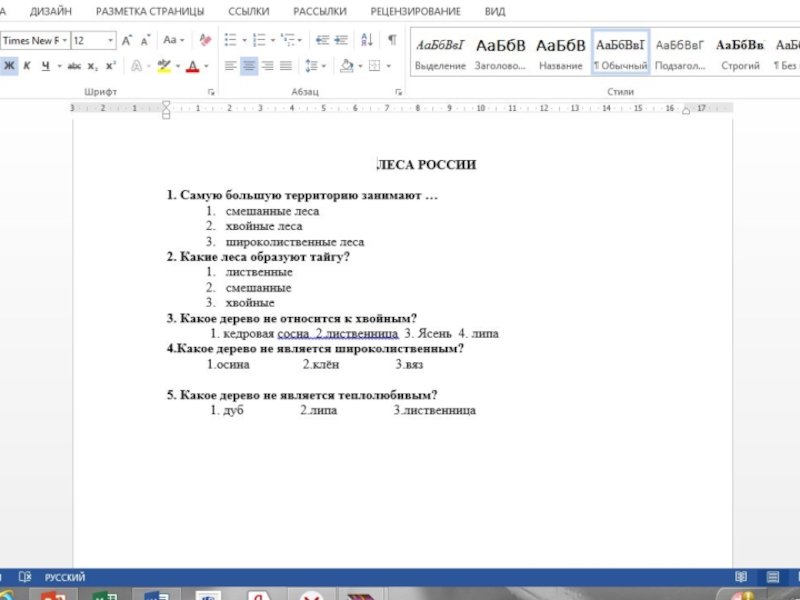Open the font size 12 dropdown

(x=110, y=40)
